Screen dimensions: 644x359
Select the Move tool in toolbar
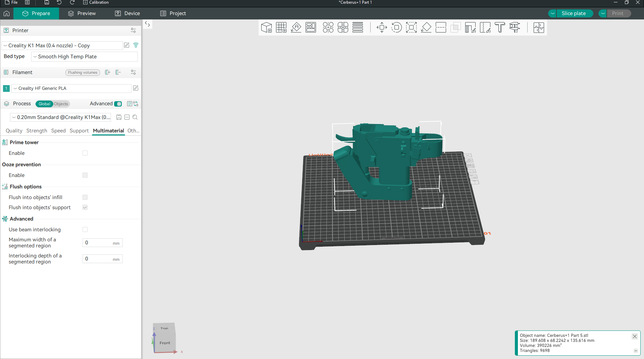(x=382, y=27)
